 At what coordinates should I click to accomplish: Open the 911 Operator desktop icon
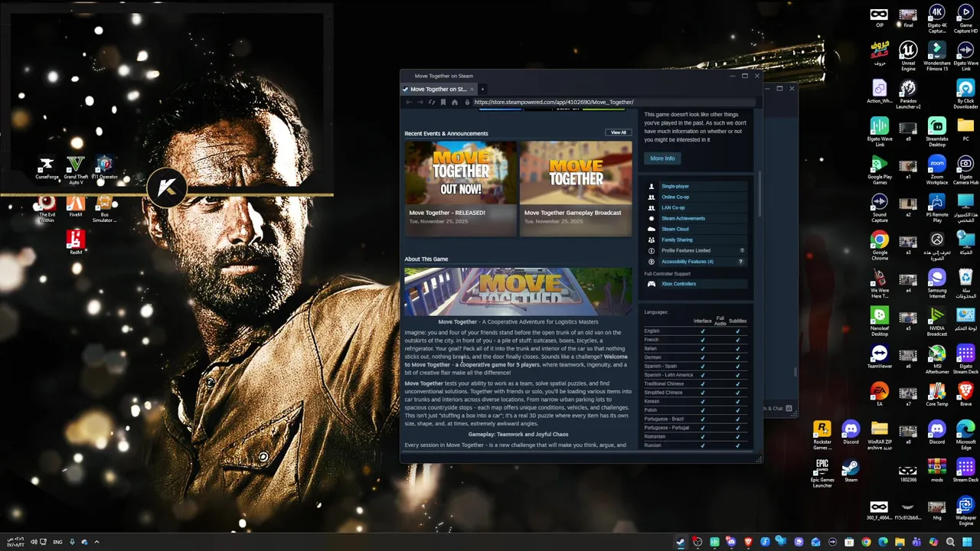[x=105, y=168]
